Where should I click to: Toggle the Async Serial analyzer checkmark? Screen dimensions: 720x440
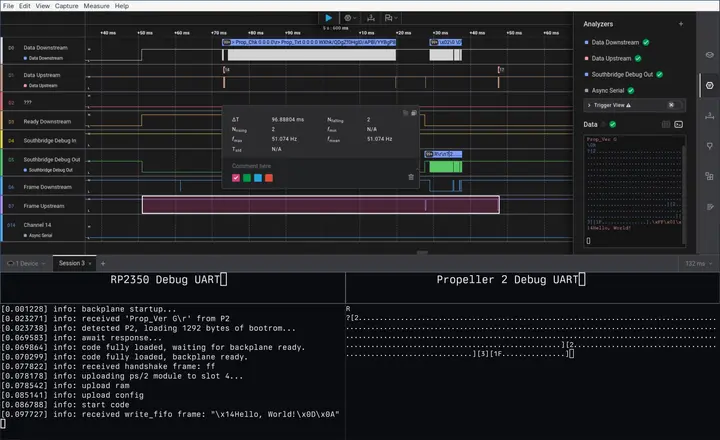point(630,89)
